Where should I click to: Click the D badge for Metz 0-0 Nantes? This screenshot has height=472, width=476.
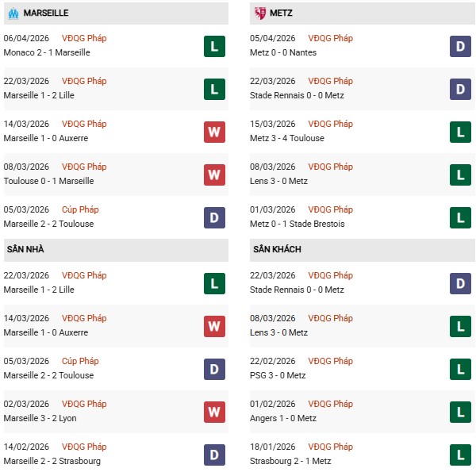coord(460,46)
